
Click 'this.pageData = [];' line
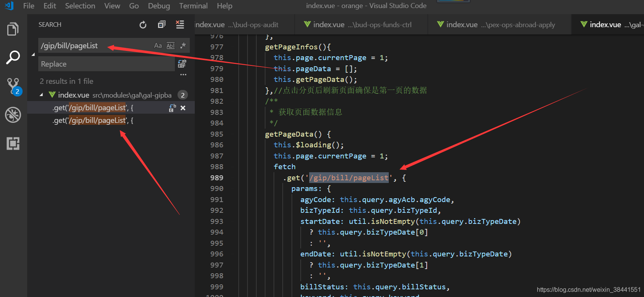(315, 69)
